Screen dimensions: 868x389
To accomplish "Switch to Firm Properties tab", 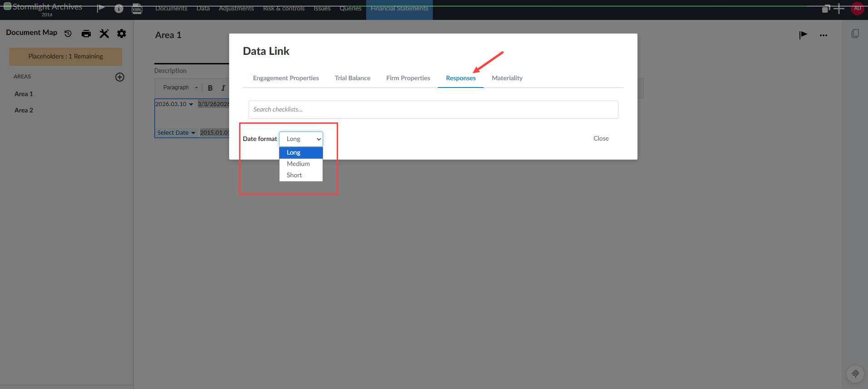I will [408, 78].
